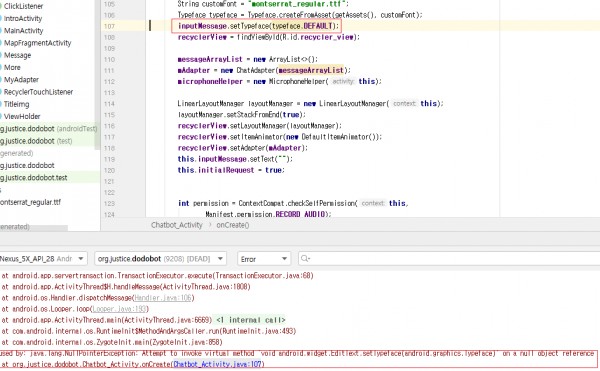
Task: Click the NullPointerException log line
Action: point(298,353)
